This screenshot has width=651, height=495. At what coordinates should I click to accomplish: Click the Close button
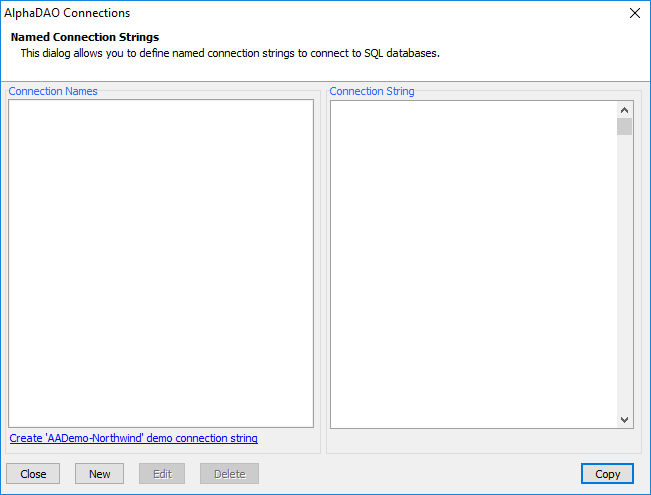33,473
